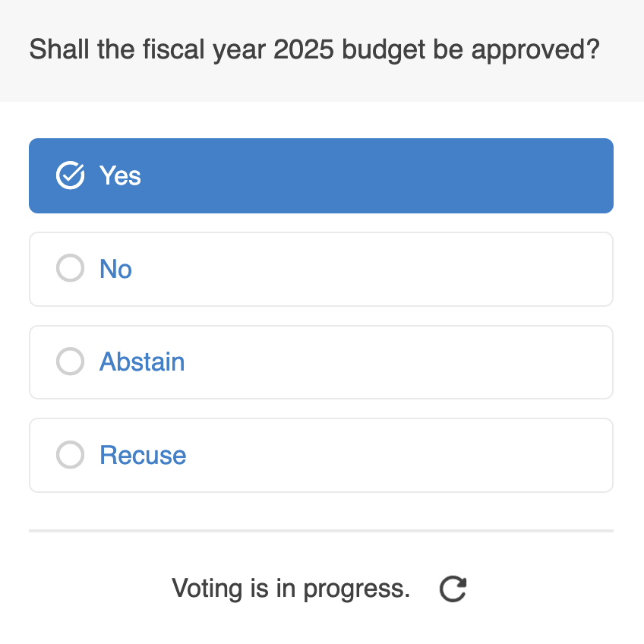Deselect the currently chosen Yes answer
This screenshot has height=644, width=644.
pyautogui.click(x=321, y=175)
